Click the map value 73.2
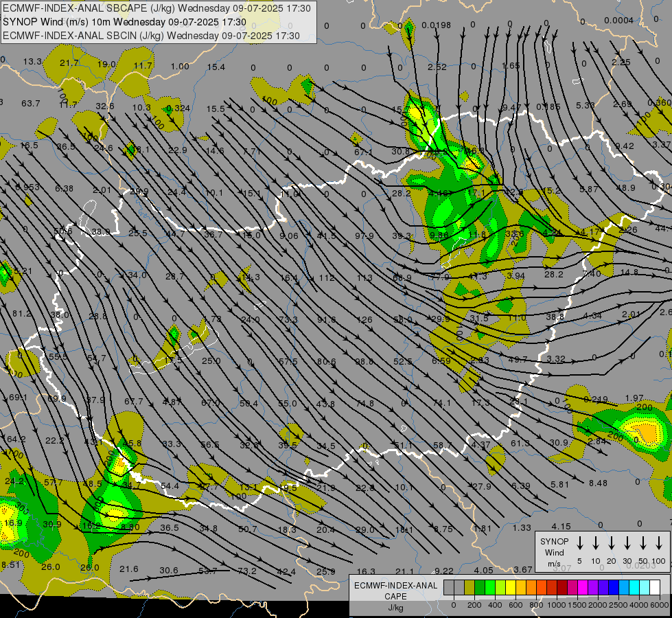The image size is (672, 618). (x=247, y=571)
